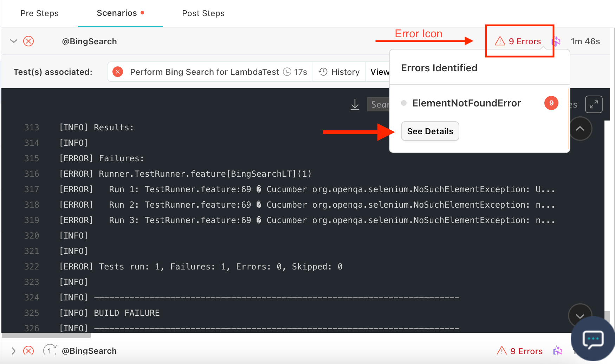
Task: Click the red failed status icon of first @BingSearch
Action: (28, 41)
